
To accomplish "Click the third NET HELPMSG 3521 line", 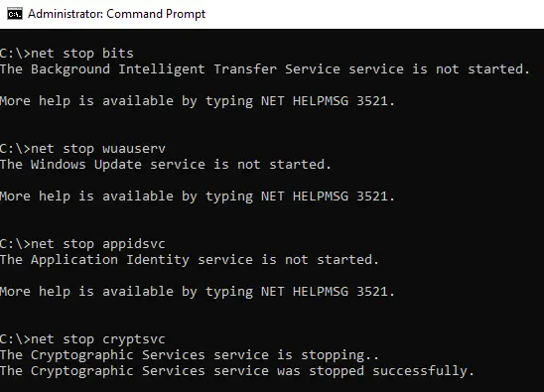I will coord(198,292).
